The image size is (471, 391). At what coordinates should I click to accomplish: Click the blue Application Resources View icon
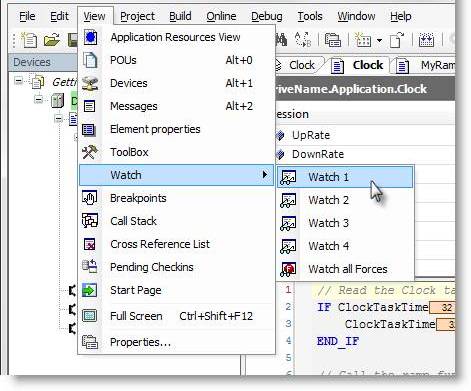(90, 37)
